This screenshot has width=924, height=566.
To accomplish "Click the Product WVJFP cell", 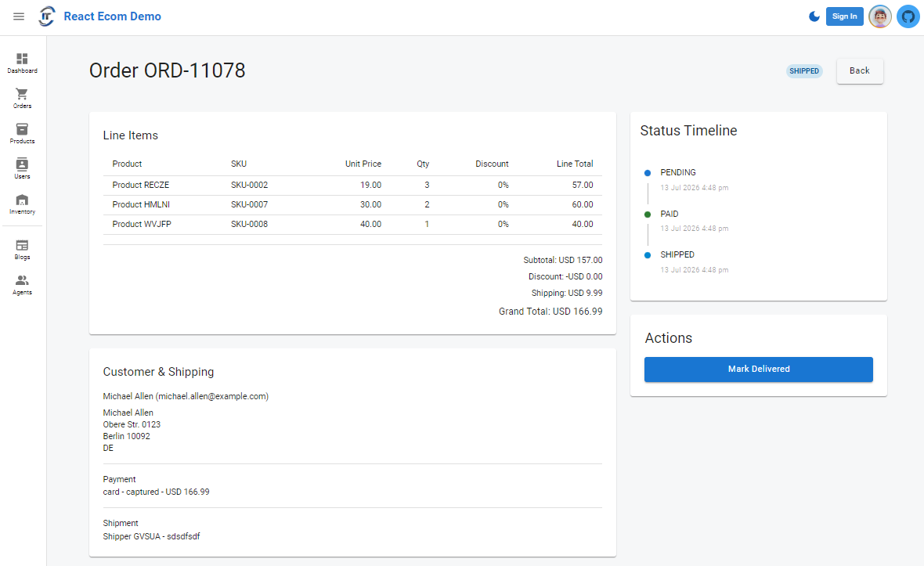I will [x=142, y=224].
